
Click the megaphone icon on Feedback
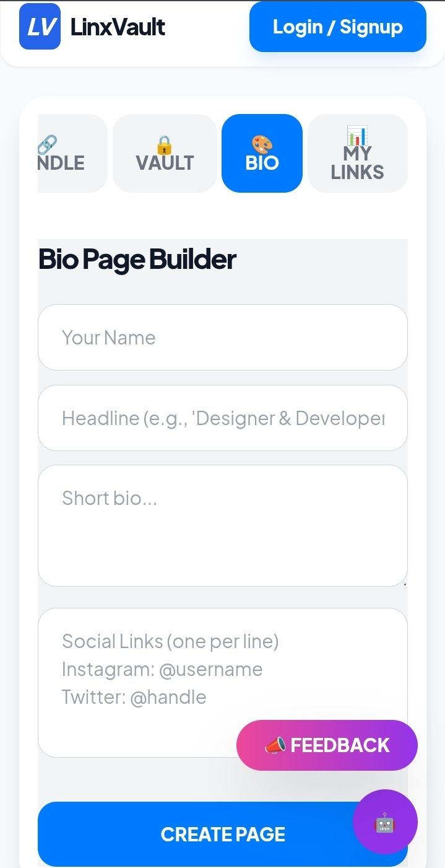pyautogui.click(x=275, y=745)
